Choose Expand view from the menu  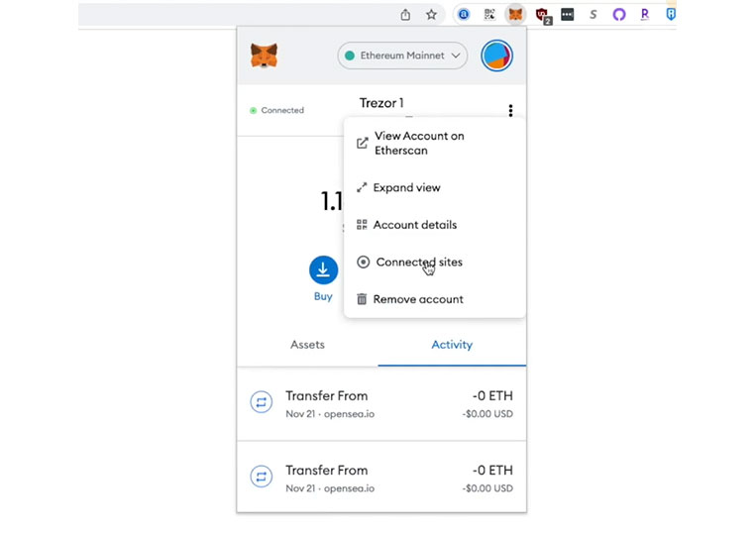coord(434,187)
